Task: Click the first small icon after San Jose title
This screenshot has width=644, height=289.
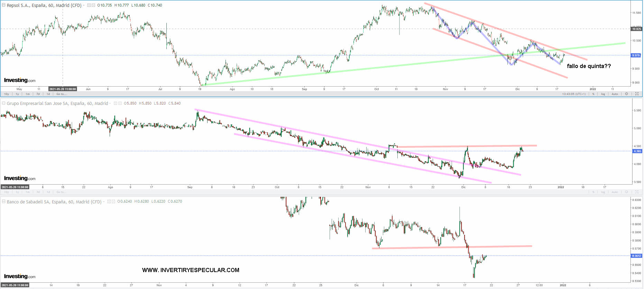Action: [116, 104]
